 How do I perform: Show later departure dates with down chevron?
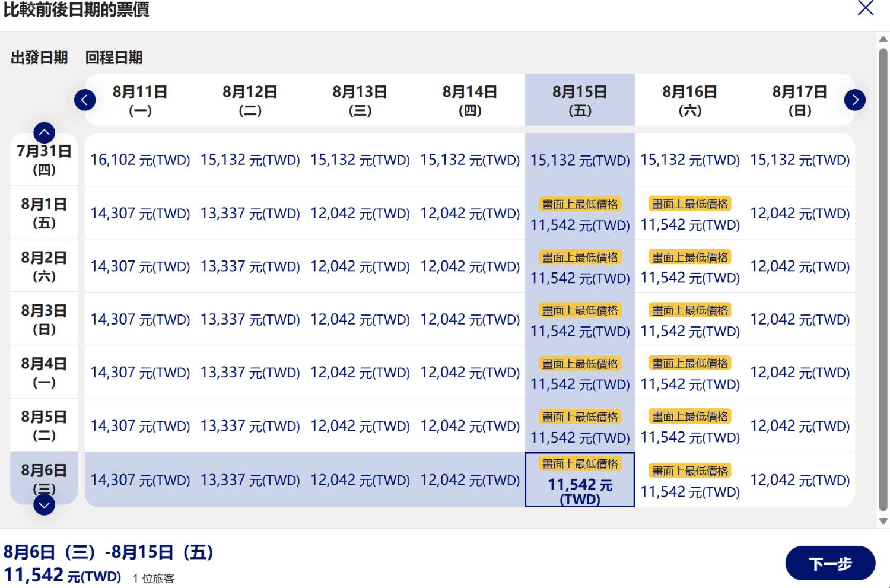[44, 505]
